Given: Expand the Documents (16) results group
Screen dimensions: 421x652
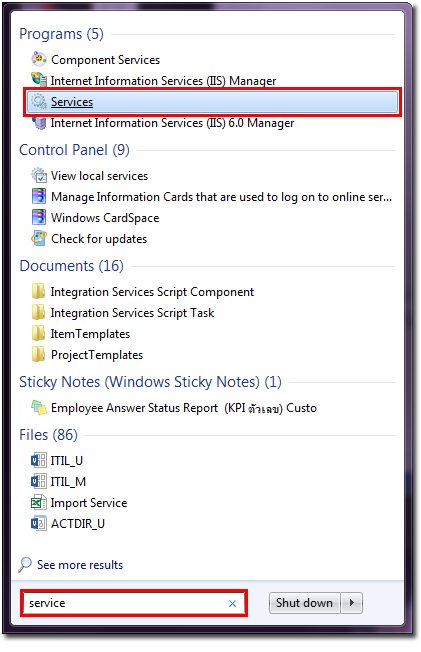Looking at the screenshot, I should point(71,266).
